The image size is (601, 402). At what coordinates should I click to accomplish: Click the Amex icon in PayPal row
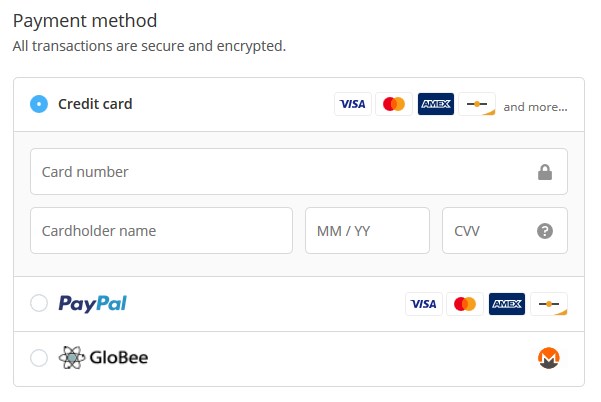(x=507, y=304)
